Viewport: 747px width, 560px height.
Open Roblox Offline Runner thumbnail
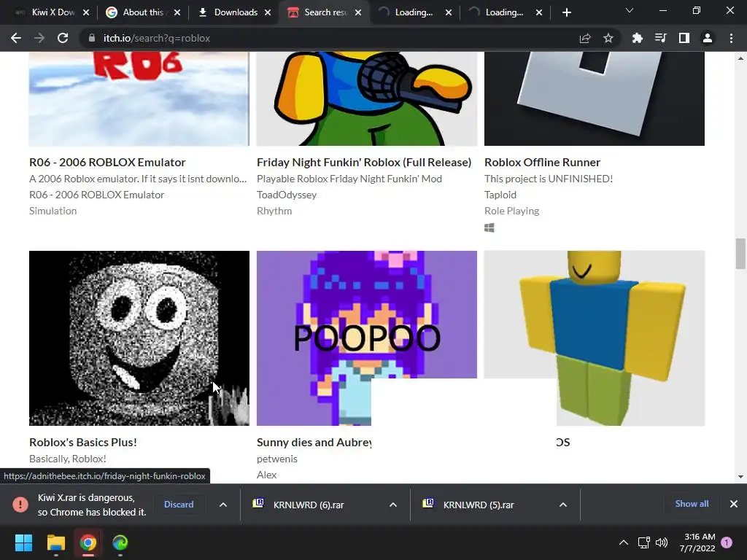pyautogui.click(x=595, y=98)
